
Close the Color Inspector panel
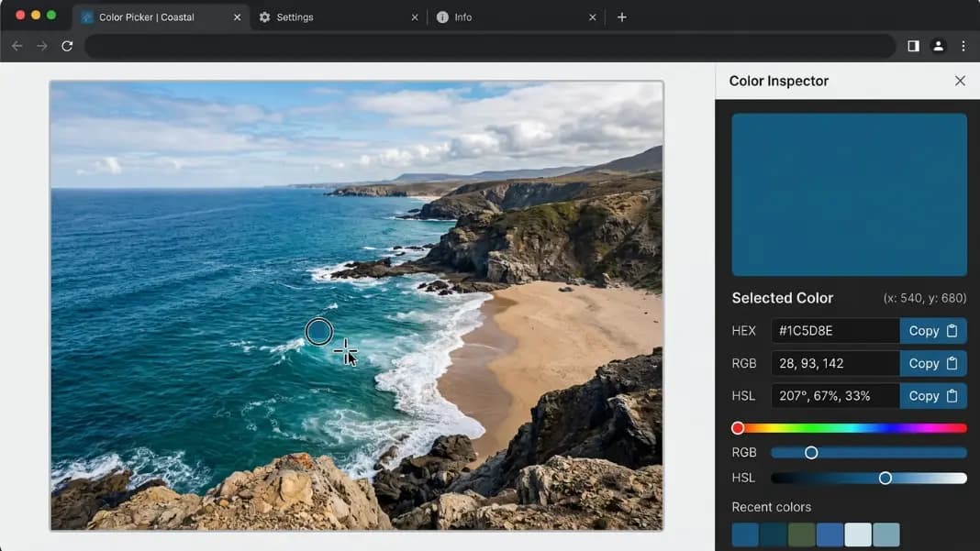pyautogui.click(x=960, y=81)
